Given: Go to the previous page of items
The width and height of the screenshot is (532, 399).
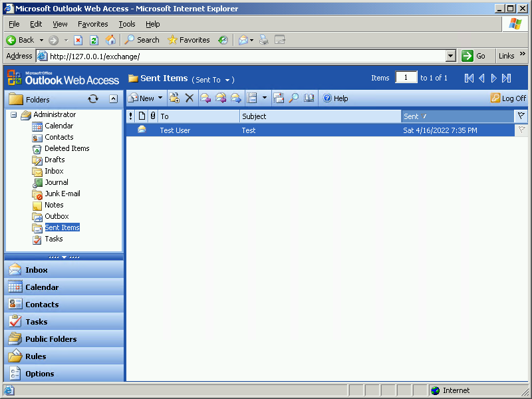Looking at the screenshot, I should pos(481,78).
